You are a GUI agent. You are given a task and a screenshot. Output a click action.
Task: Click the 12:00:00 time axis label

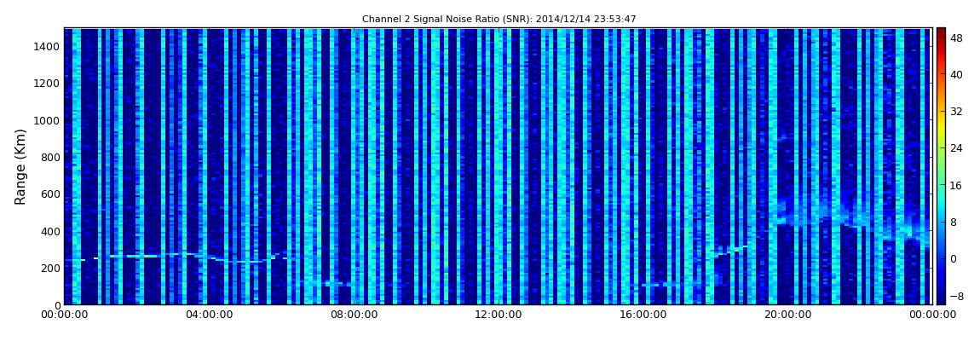pos(499,315)
